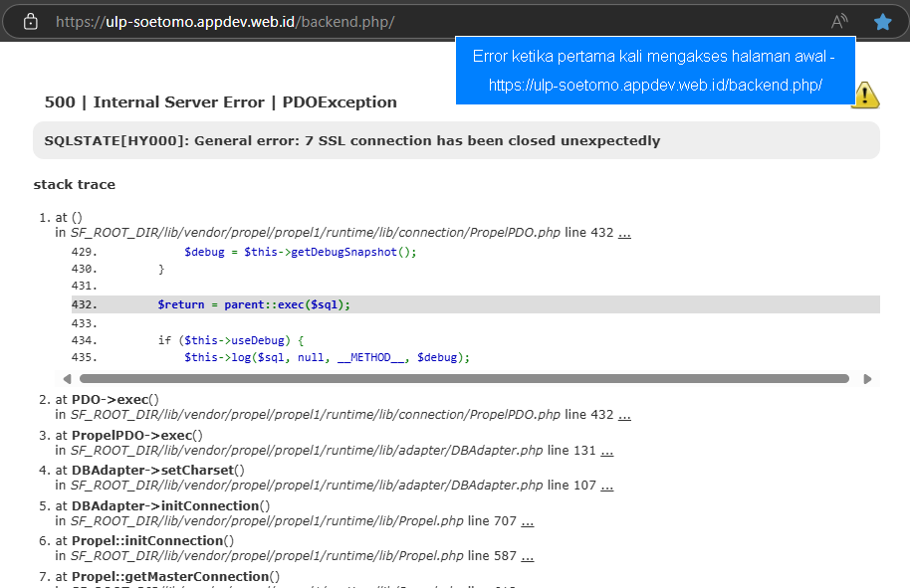Expand code for the DBAdapter->setCharset entry

pos(606,486)
